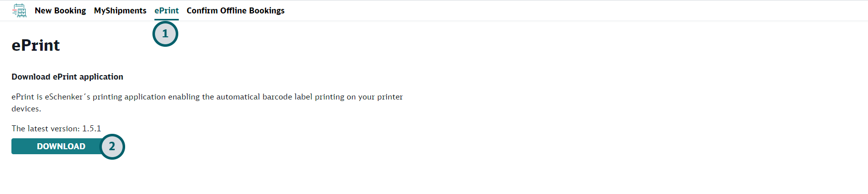Screen dimensions: 868x194
Task: Click the teal underline beneath the ePrint tab
Action: point(166,19)
